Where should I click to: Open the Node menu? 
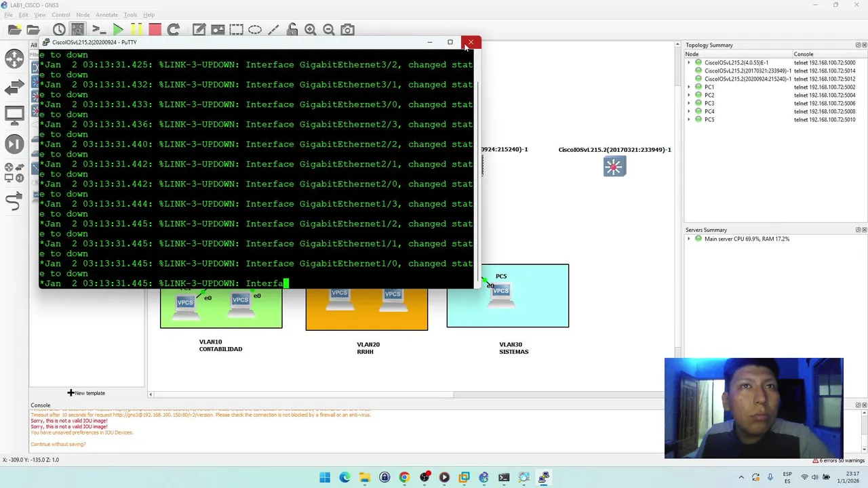tap(83, 15)
